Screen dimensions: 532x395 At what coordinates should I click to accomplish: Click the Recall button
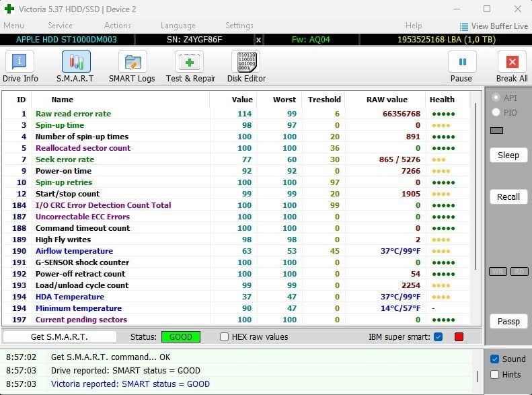[x=508, y=196]
